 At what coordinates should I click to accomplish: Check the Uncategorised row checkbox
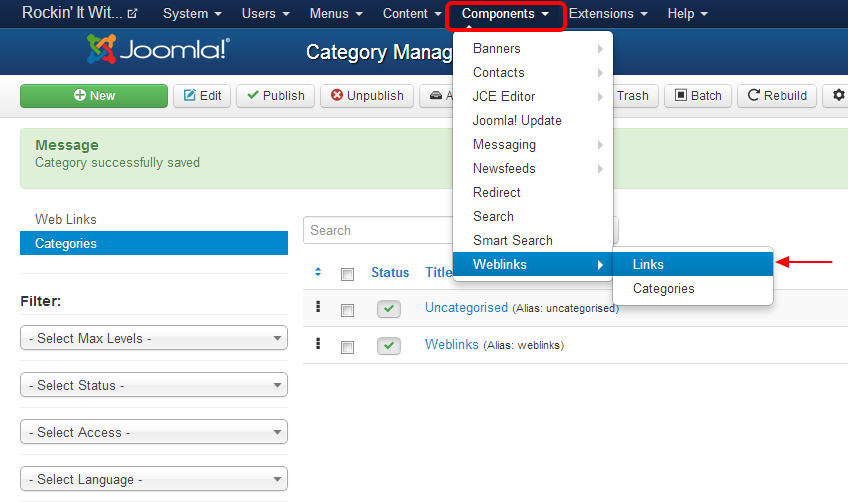pyautogui.click(x=347, y=310)
